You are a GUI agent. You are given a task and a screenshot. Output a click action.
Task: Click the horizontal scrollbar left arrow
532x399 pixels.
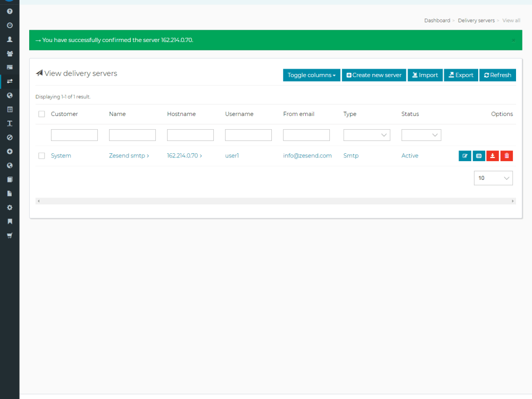[x=39, y=201]
